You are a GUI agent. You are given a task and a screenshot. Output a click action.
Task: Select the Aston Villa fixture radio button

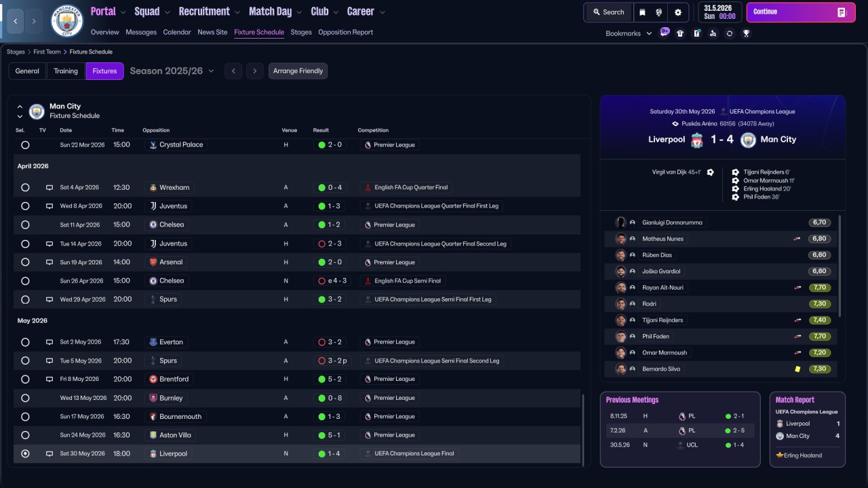(x=25, y=435)
